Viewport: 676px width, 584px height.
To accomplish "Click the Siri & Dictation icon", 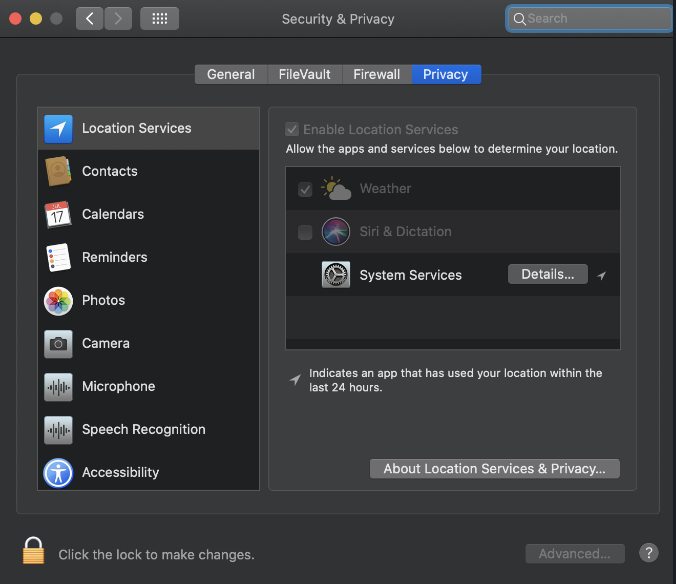I will [336, 231].
